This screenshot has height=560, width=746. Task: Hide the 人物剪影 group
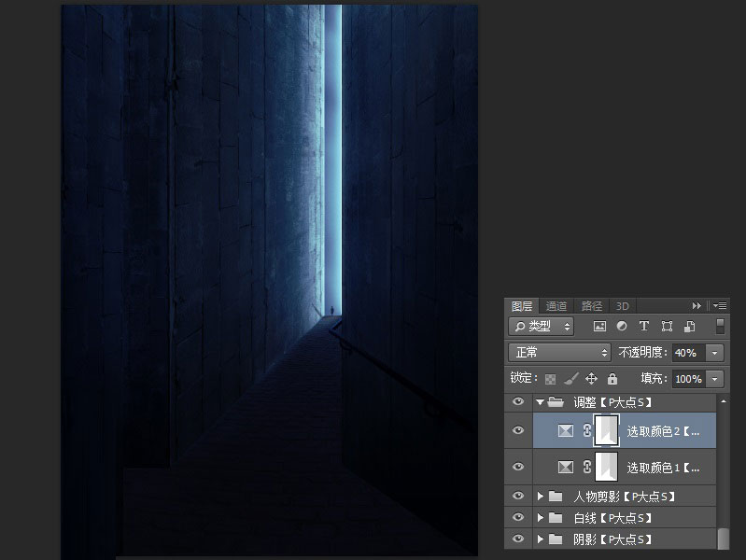click(x=518, y=496)
